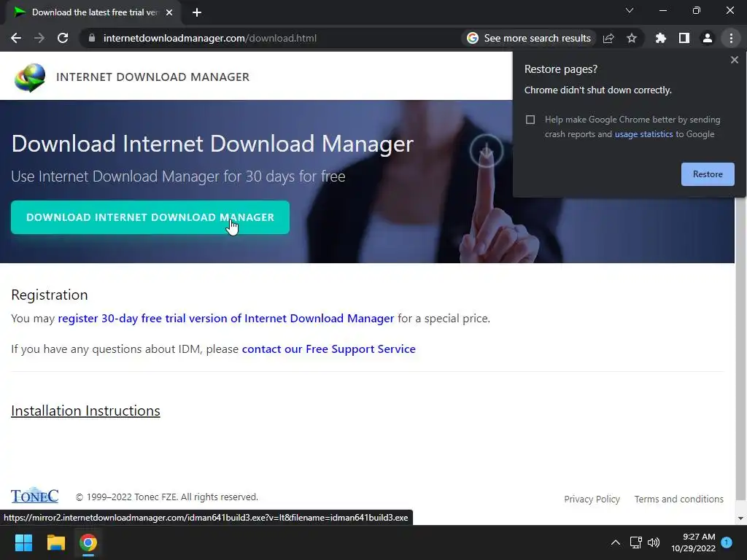Click Download Internet Download Manager green button
The width and height of the screenshot is (747, 560).
pyautogui.click(x=150, y=217)
